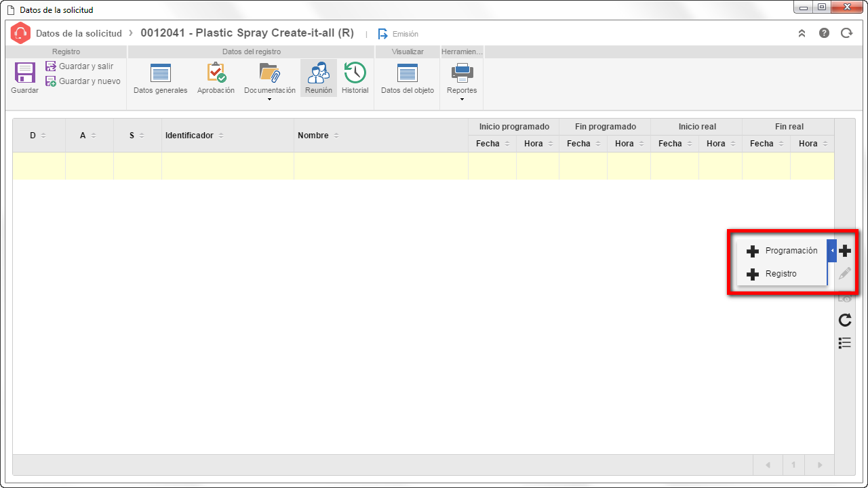Click the list view icon in side toolbar
This screenshot has height=488, width=868.
(x=845, y=343)
